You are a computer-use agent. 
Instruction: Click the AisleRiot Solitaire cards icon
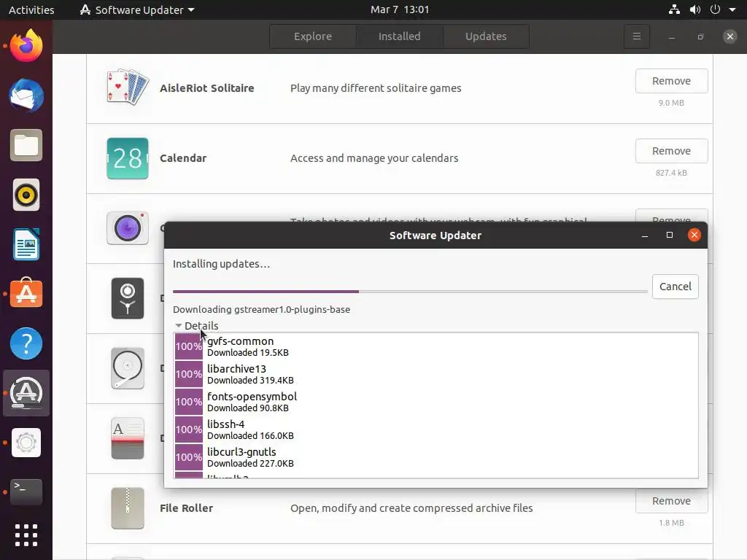tap(127, 87)
